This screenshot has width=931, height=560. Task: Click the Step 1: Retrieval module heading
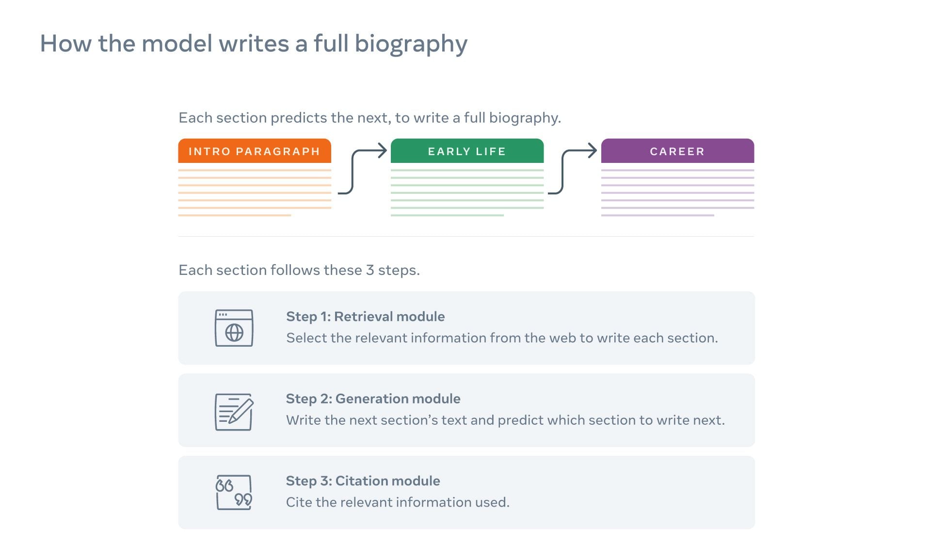point(365,317)
